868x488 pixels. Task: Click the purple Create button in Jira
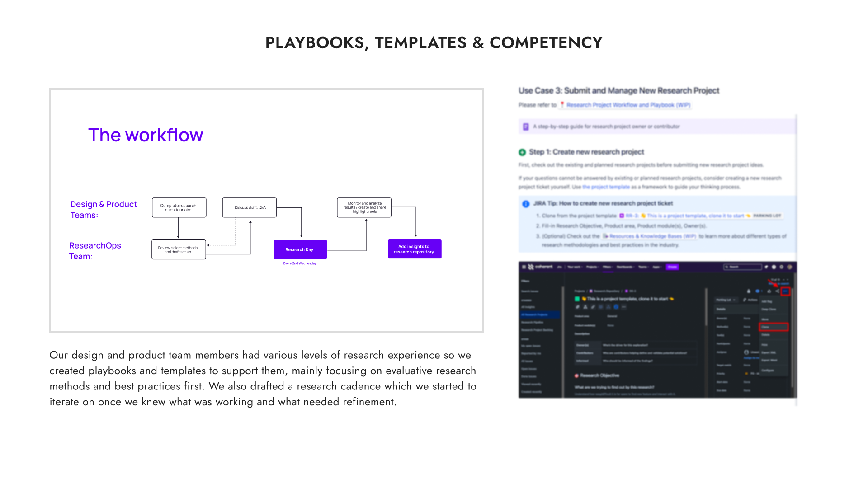point(672,267)
